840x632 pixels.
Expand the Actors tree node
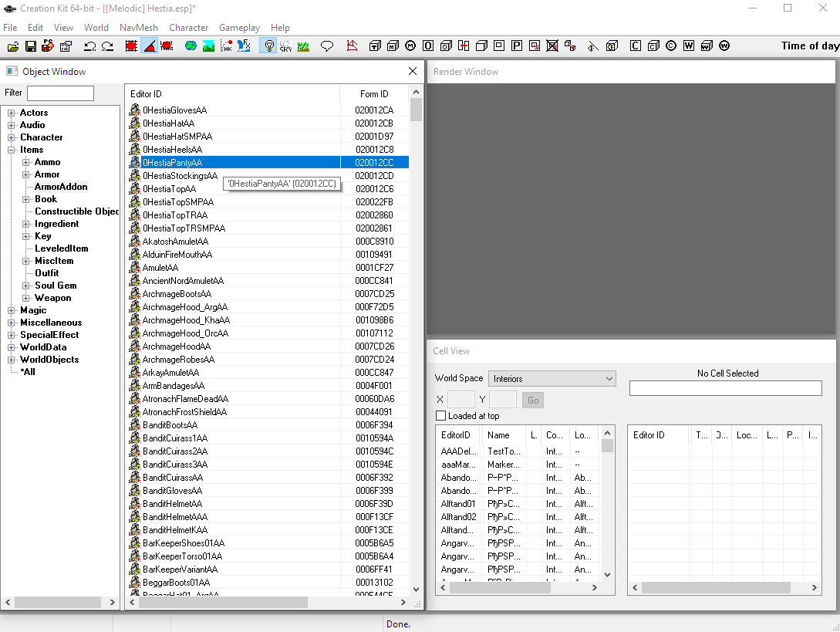click(12, 113)
